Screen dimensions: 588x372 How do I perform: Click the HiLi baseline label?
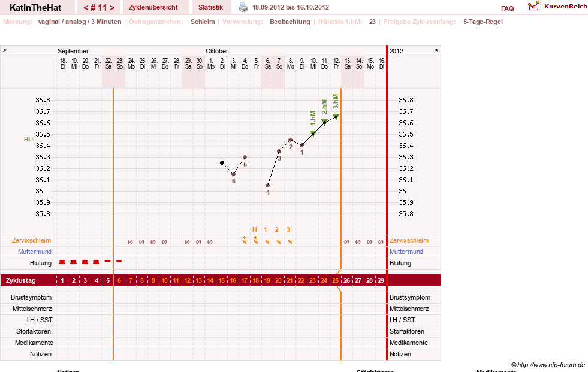click(29, 140)
